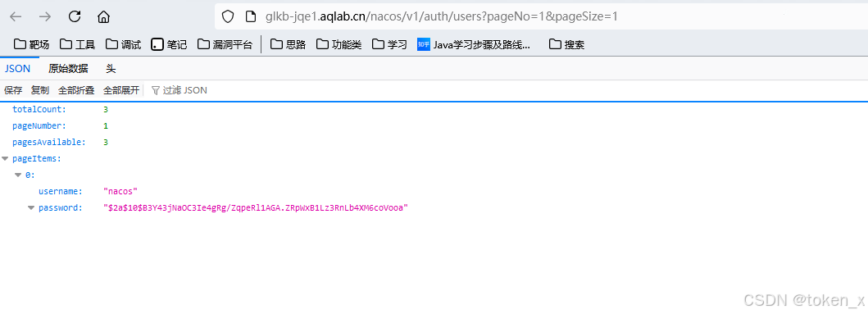Image resolution: width=868 pixels, height=314 pixels.
Task: Open the 搜索 bookmark folder
Action: (x=567, y=45)
